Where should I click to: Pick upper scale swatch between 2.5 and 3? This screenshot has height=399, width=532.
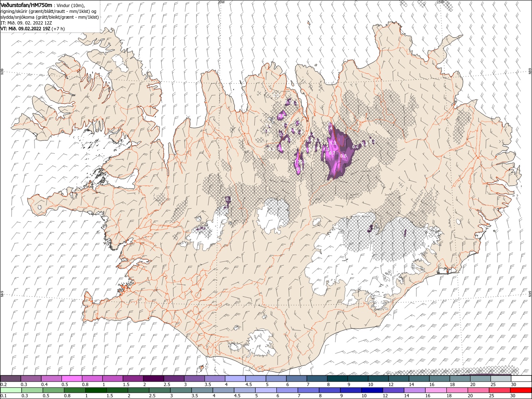(174, 379)
